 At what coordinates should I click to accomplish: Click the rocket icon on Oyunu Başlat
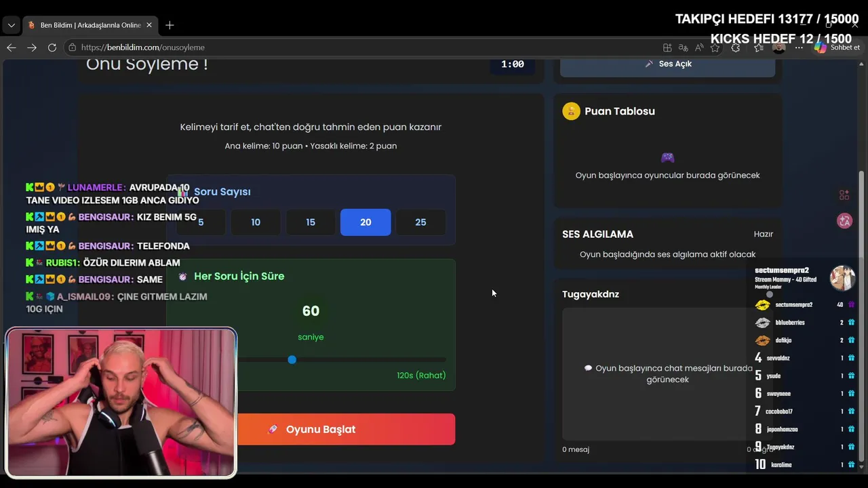pyautogui.click(x=273, y=429)
